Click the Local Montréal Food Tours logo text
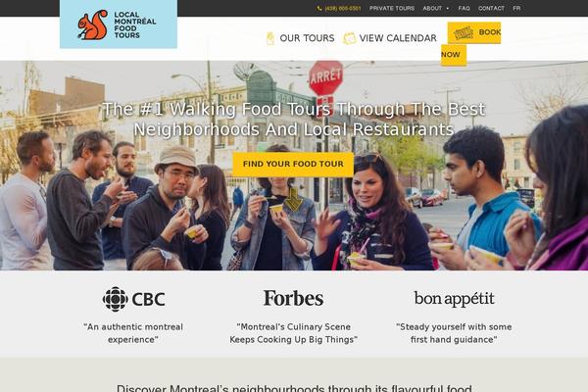 134,24
